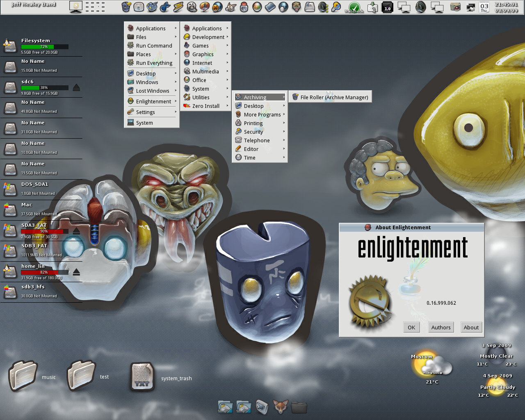This screenshot has height=420, width=525.
Task: Open the Internet category
Action: click(205, 63)
